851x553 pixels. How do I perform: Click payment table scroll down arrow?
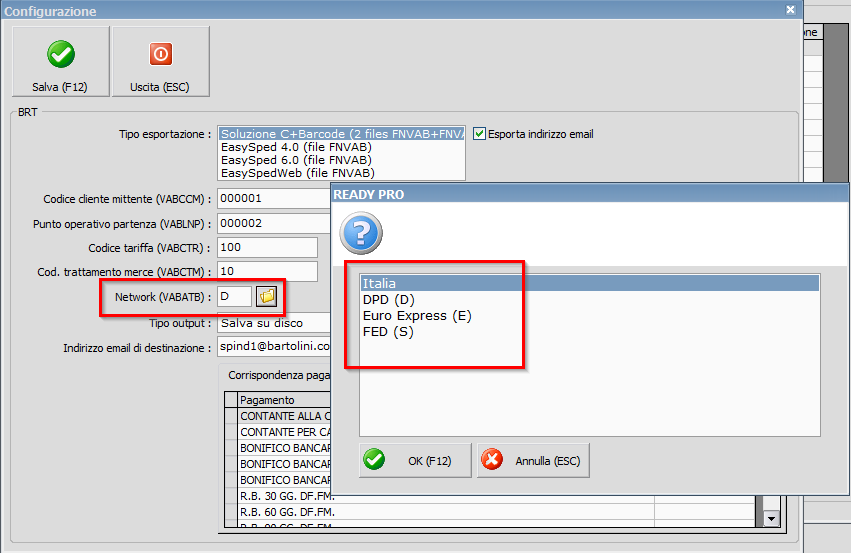click(x=771, y=519)
